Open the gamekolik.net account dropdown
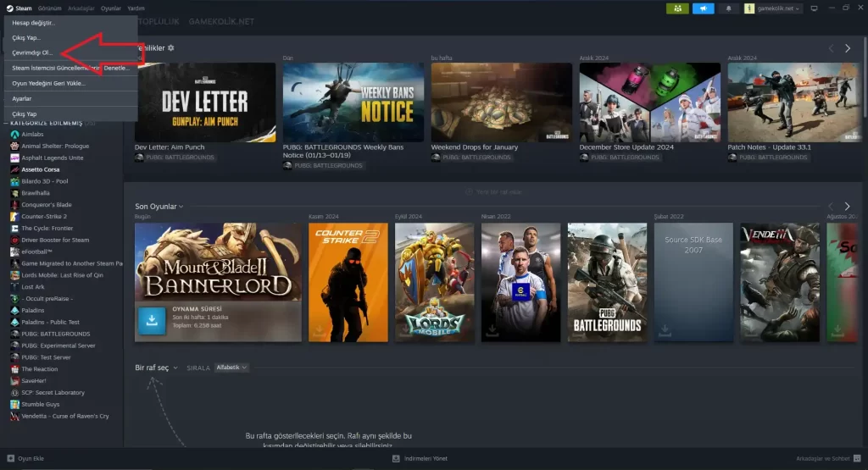Image resolution: width=868 pixels, height=470 pixels. click(x=773, y=8)
